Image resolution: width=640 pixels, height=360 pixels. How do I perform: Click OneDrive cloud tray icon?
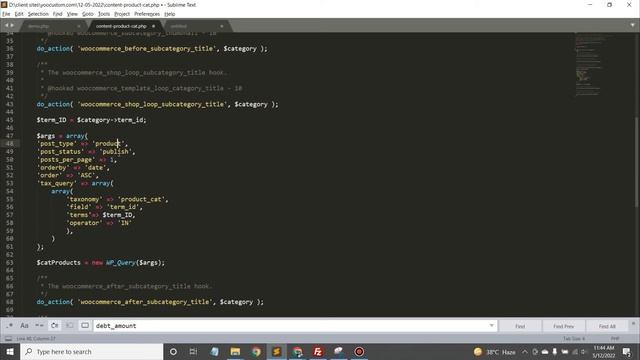(545, 351)
